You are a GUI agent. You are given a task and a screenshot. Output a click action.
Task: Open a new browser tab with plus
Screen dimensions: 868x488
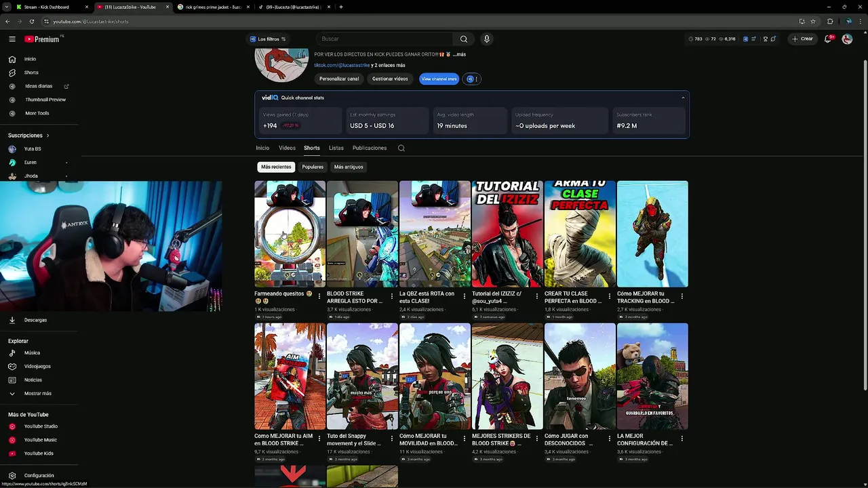point(340,7)
